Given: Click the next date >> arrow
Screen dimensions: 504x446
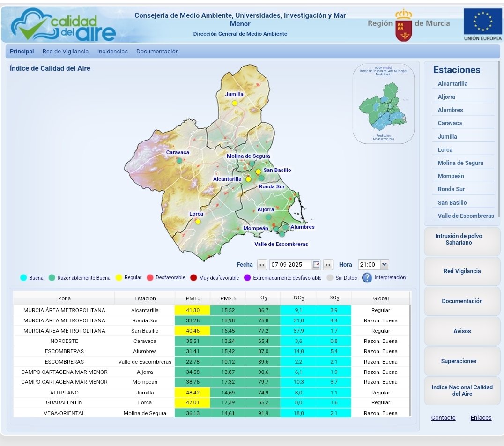Looking at the screenshot, I should 327,265.
